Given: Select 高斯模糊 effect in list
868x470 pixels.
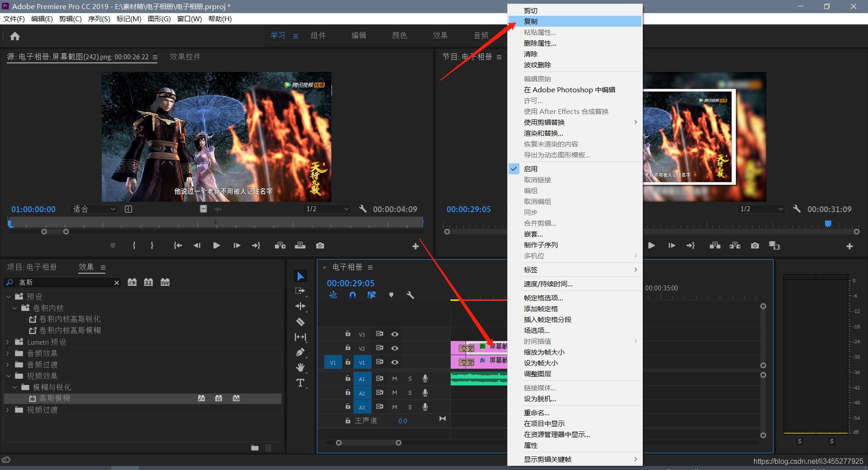Looking at the screenshot, I should click(x=142, y=399).
